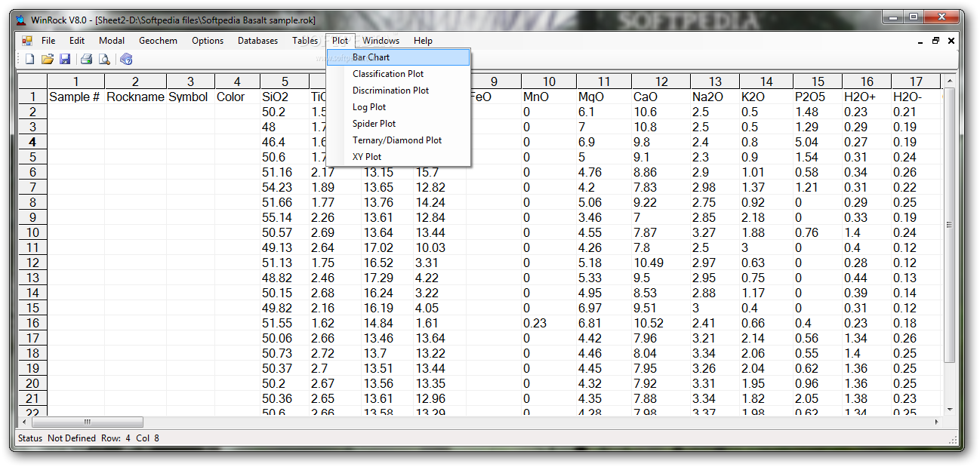Select the 'K2O' header cell
This screenshot has height=467, width=980.
click(766, 97)
